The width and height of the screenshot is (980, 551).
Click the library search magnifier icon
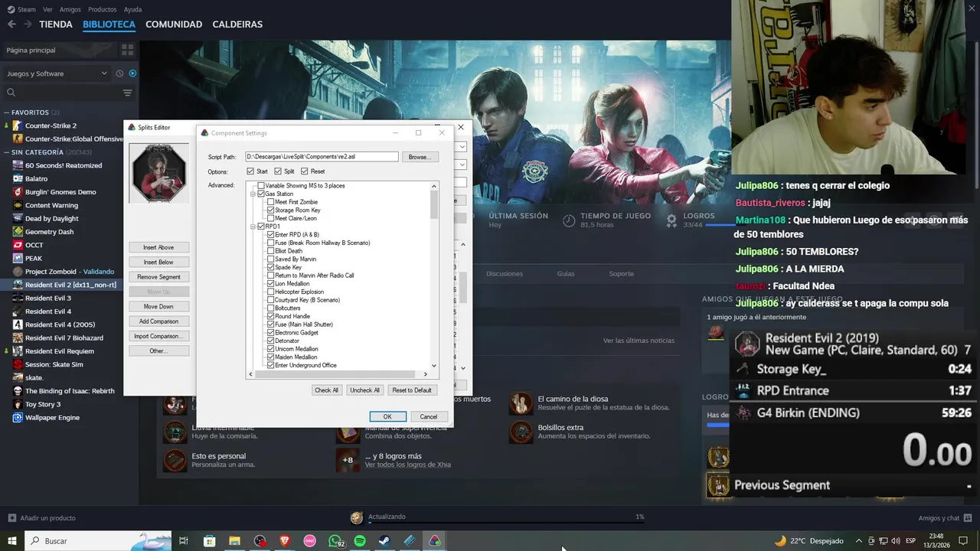[x=11, y=93]
